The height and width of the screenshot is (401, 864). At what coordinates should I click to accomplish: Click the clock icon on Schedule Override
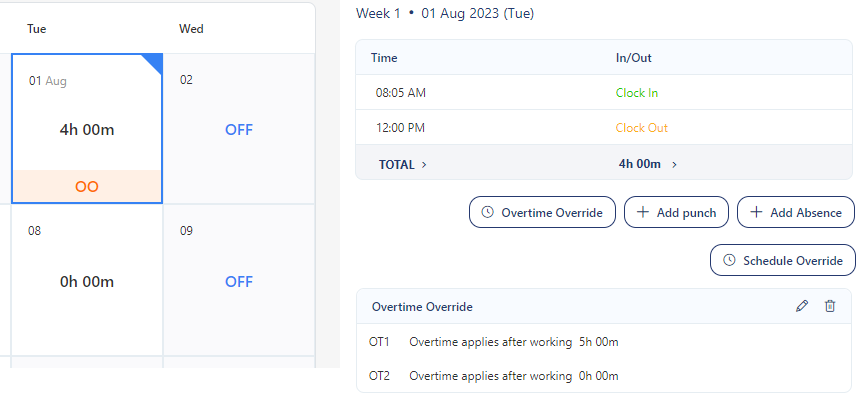729,260
